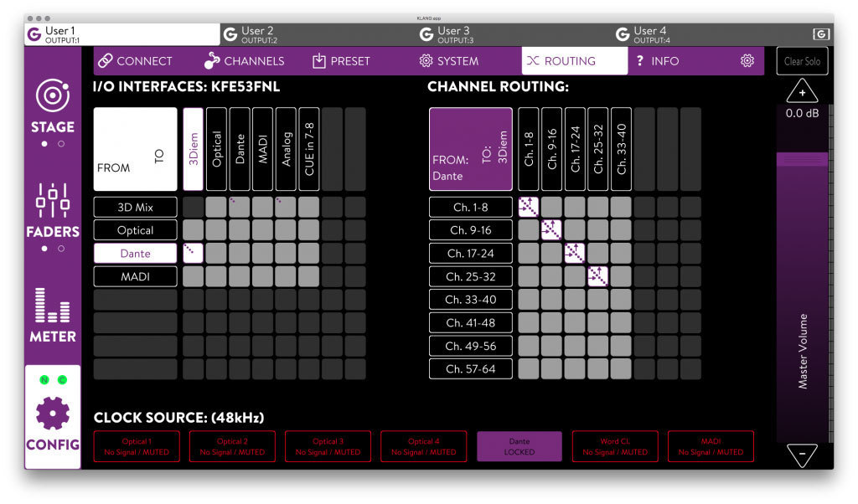The image size is (858, 504).
Task: Toggle Ch. 17-24 to Ch. 17-24 routing
Action: pos(575,254)
